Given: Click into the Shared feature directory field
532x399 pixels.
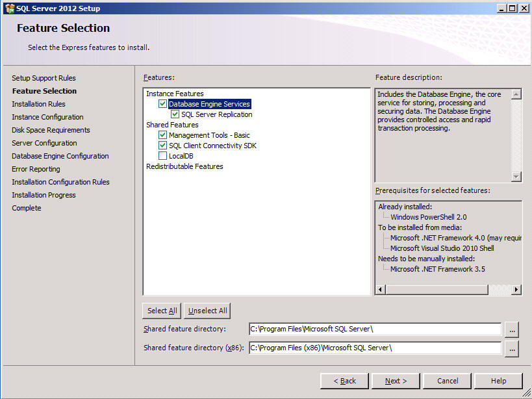Looking at the screenshot, I should [x=375, y=329].
